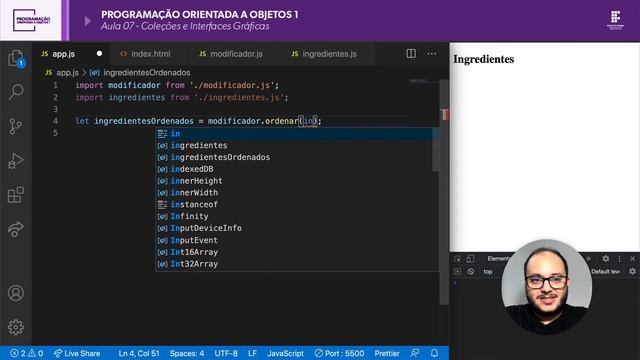Viewport: 640px width, 360px height.
Task: Click the console clear icon in DevTools
Action: [471, 271]
